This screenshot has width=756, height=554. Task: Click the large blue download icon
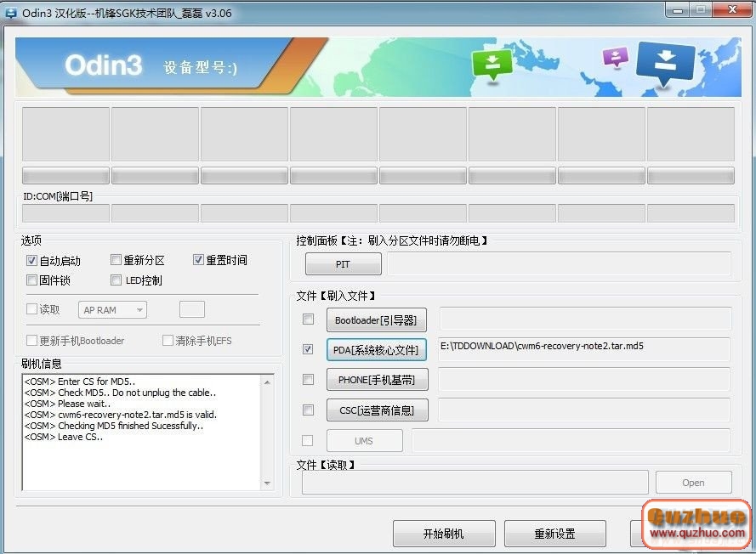tap(665, 64)
